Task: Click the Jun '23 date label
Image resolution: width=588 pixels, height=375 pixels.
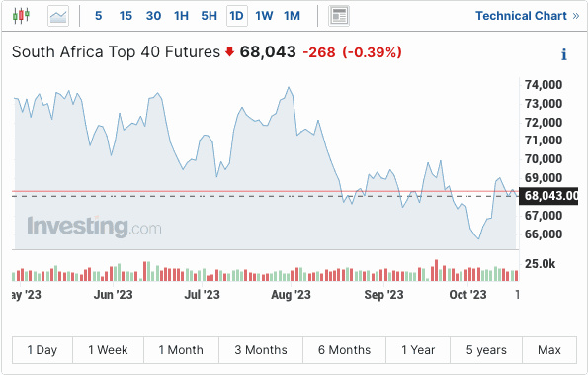Action: (114, 294)
